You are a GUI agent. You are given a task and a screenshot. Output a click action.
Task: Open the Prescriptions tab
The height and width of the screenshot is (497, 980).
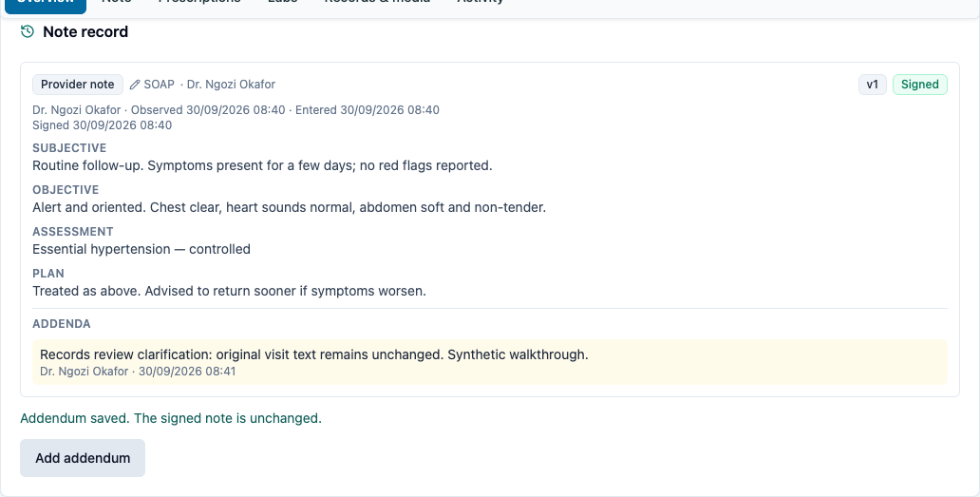point(199,2)
